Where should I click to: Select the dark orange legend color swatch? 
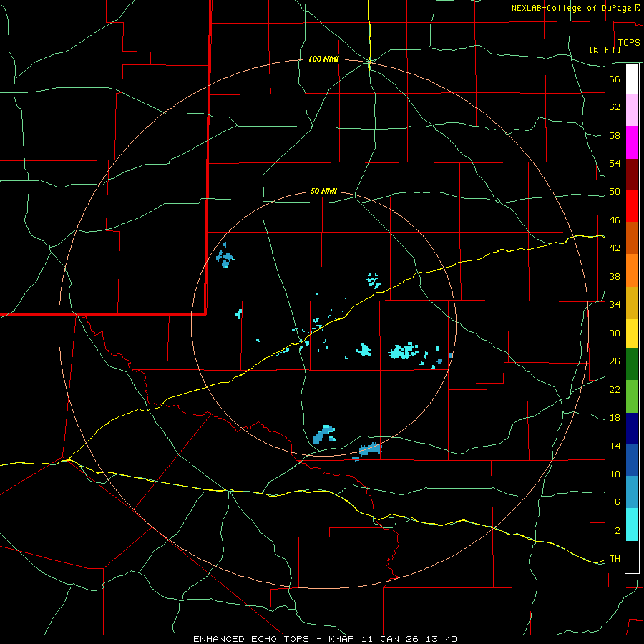tap(632, 238)
